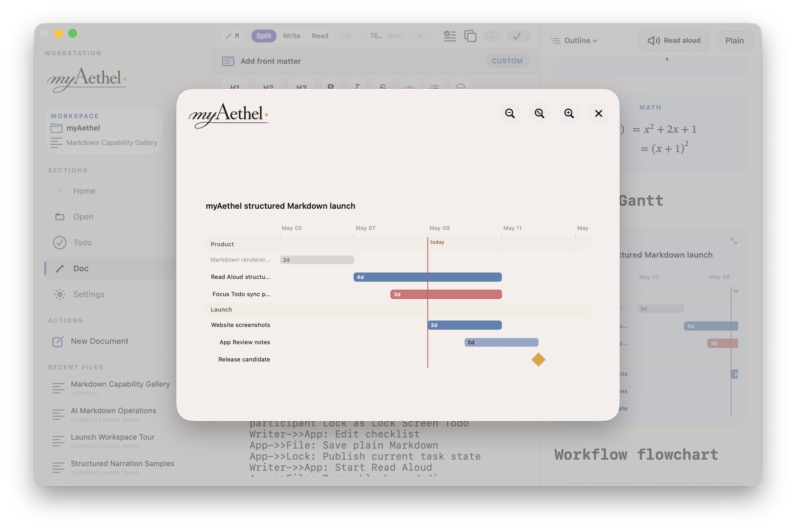This screenshot has height=532, width=796.
Task: Click the New Document compose icon
Action: (x=57, y=341)
